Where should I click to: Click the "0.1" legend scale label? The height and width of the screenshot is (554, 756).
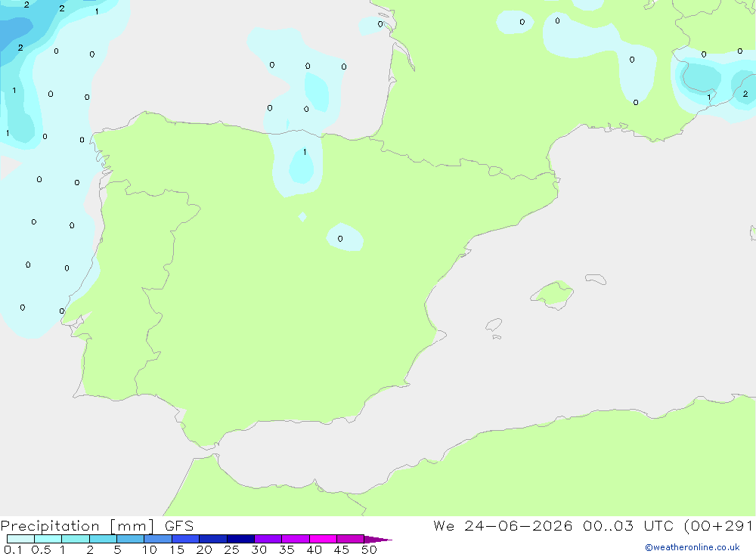[13, 549]
